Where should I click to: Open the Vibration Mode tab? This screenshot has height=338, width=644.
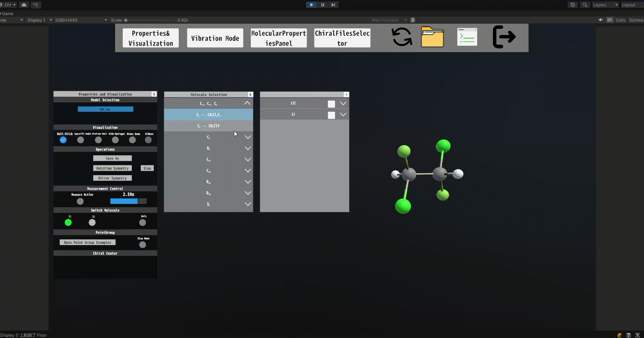[x=215, y=38]
